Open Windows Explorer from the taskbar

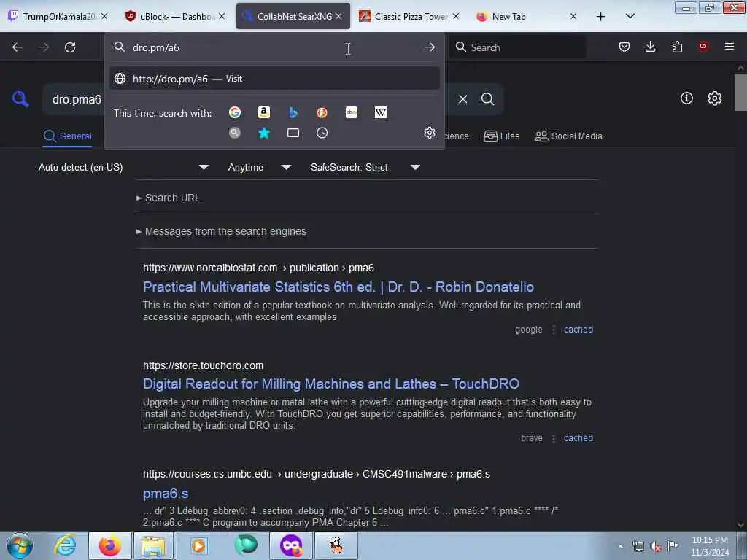[153, 545]
